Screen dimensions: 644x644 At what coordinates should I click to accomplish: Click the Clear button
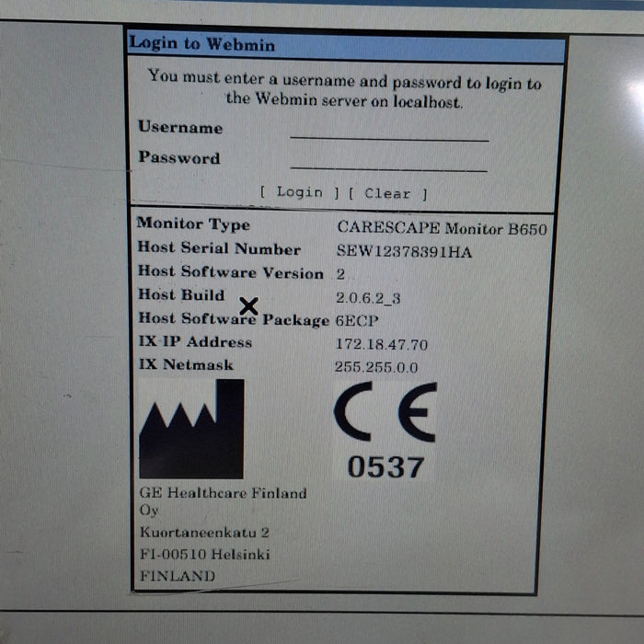point(387,193)
